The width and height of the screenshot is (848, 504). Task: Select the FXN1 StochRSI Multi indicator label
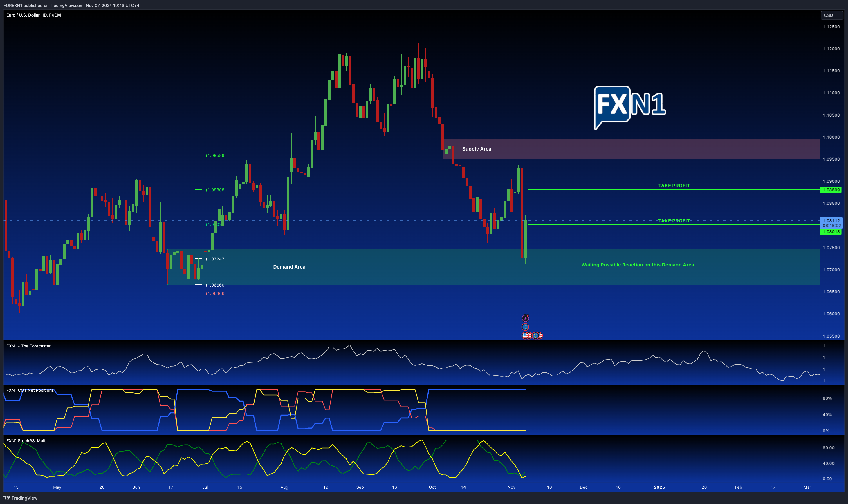click(26, 440)
